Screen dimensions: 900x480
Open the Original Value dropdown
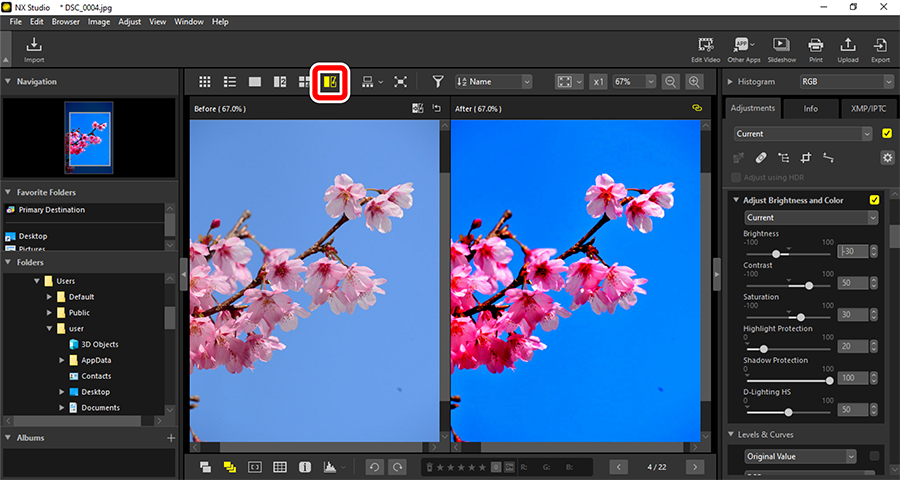(800, 456)
